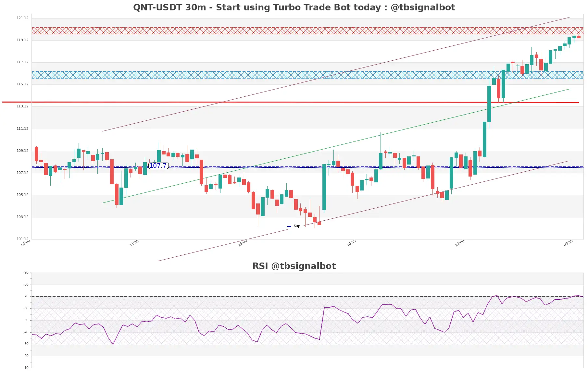Click the 101.12 price axis label
The width and height of the screenshot is (588, 392).
[x=22, y=239]
